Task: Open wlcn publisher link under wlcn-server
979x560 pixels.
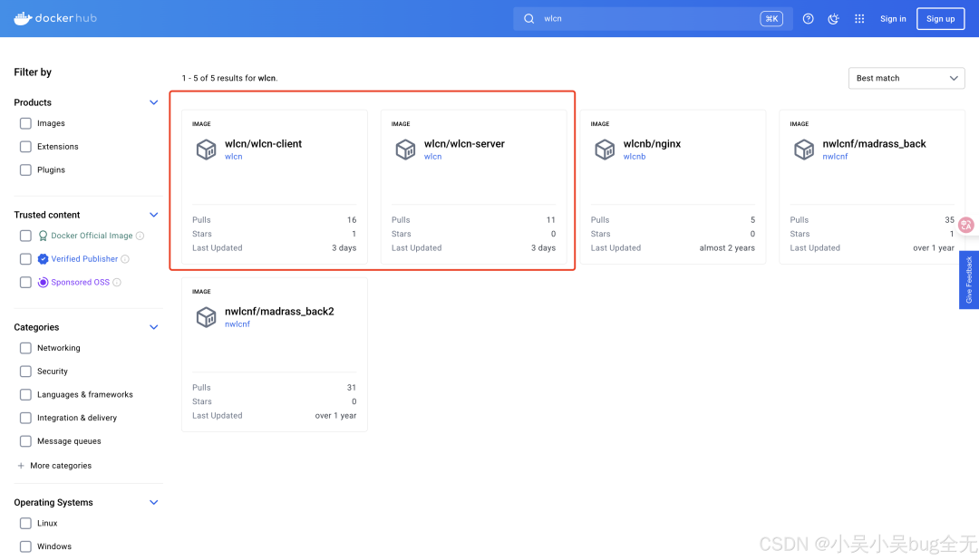Action: tap(432, 157)
